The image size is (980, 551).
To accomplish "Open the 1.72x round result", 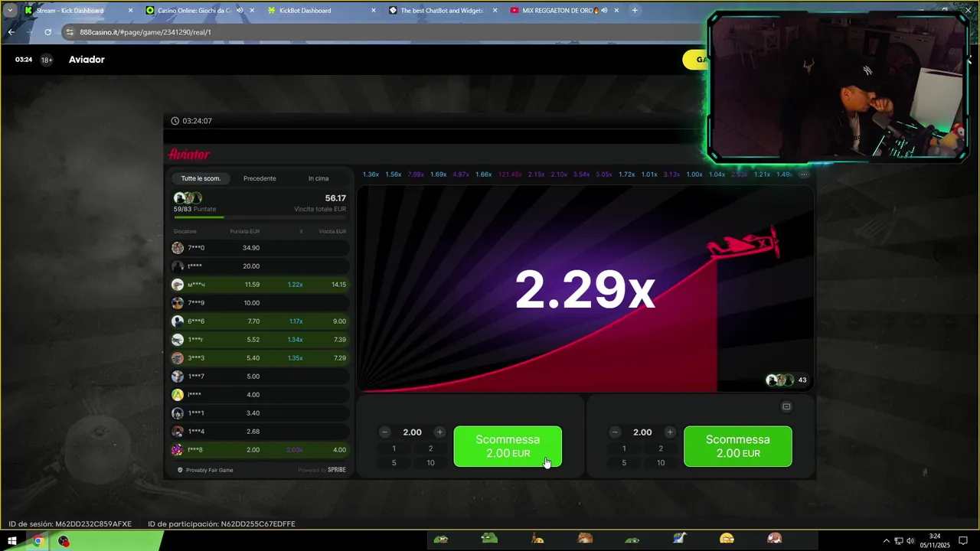I will click(626, 174).
